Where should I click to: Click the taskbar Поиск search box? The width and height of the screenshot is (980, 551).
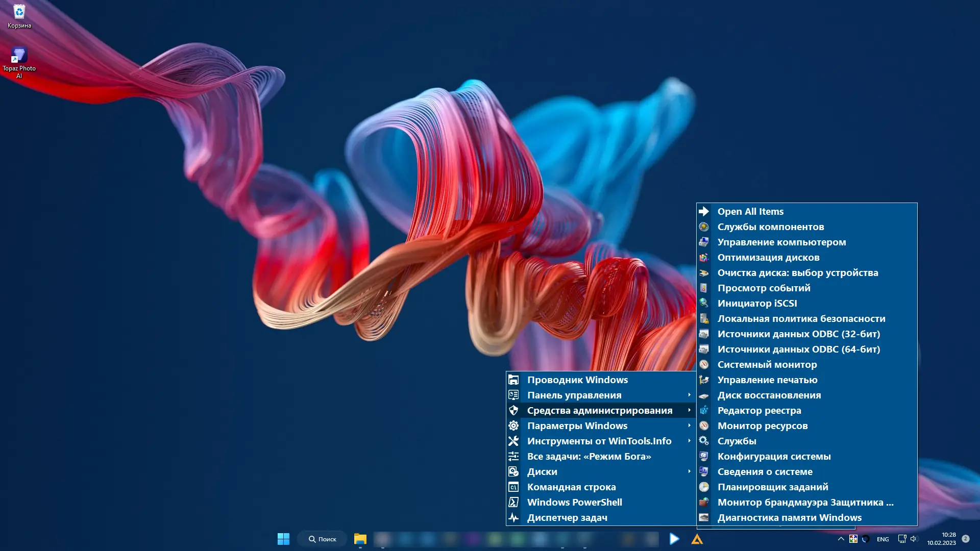pos(323,539)
